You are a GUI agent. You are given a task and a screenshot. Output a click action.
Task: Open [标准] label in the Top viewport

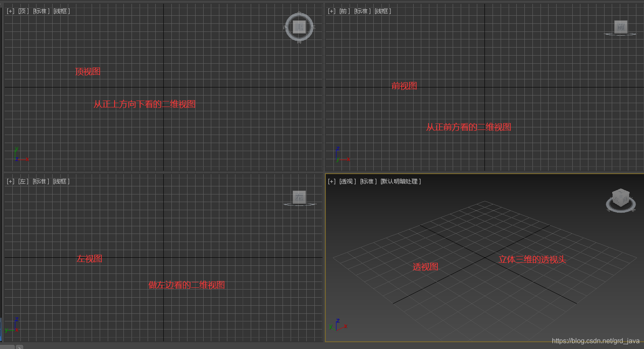tap(41, 11)
